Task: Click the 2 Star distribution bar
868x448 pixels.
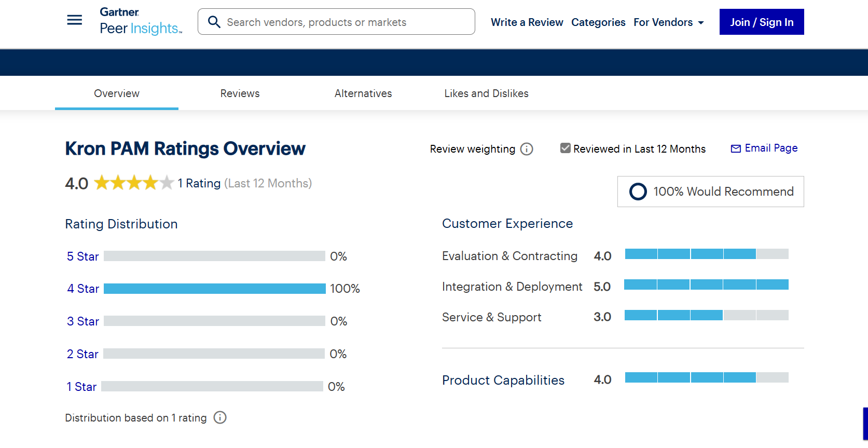Action: pyautogui.click(x=214, y=354)
